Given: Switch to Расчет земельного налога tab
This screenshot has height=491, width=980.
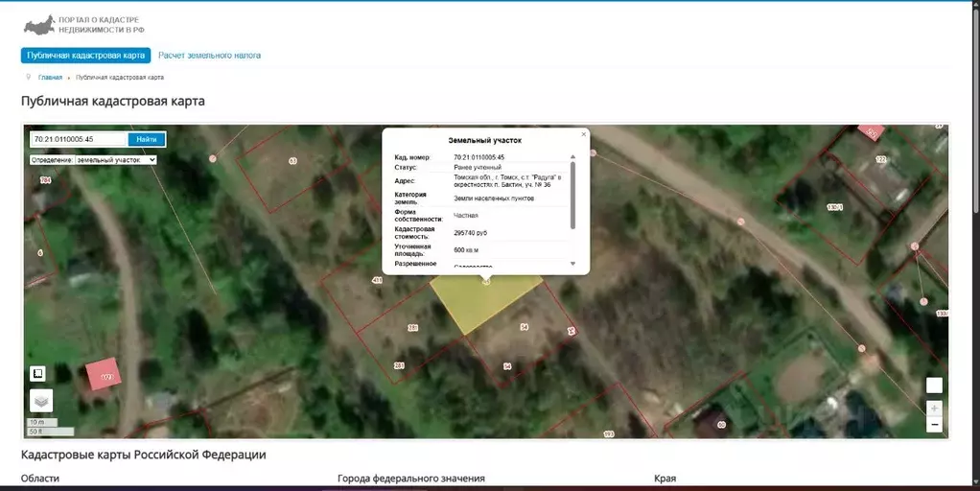Looking at the screenshot, I should pyautogui.click(x=209, y=56).
